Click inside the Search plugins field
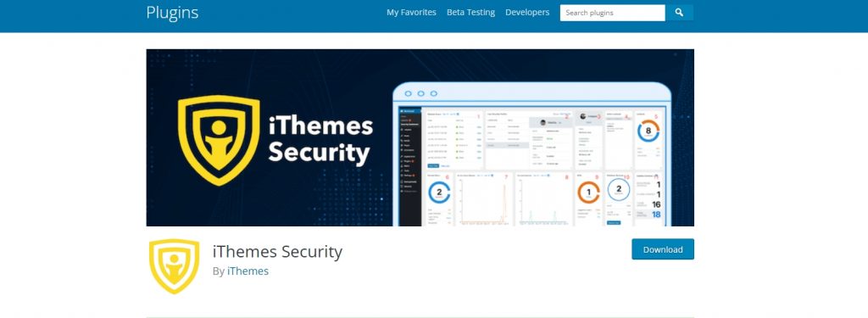 [x=612, y=13]
